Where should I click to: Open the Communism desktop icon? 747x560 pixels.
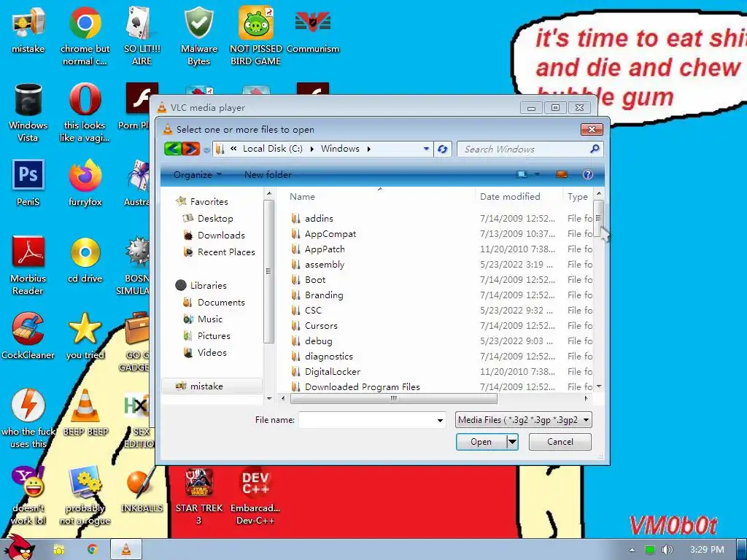pos(313,31)
